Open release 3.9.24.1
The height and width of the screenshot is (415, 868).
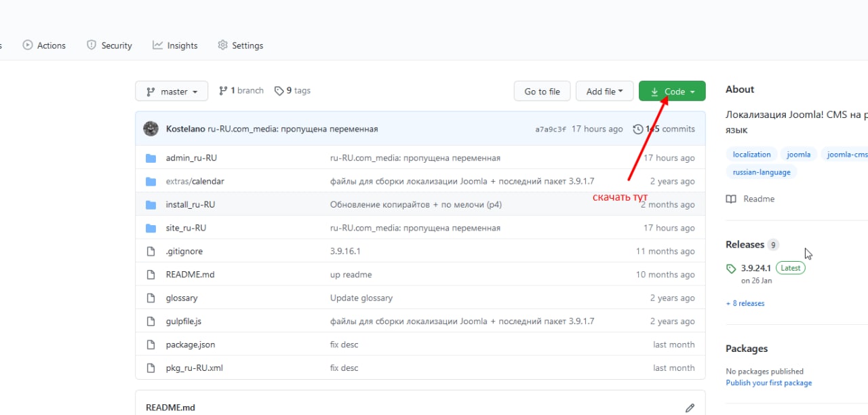(x=756, y=268)
